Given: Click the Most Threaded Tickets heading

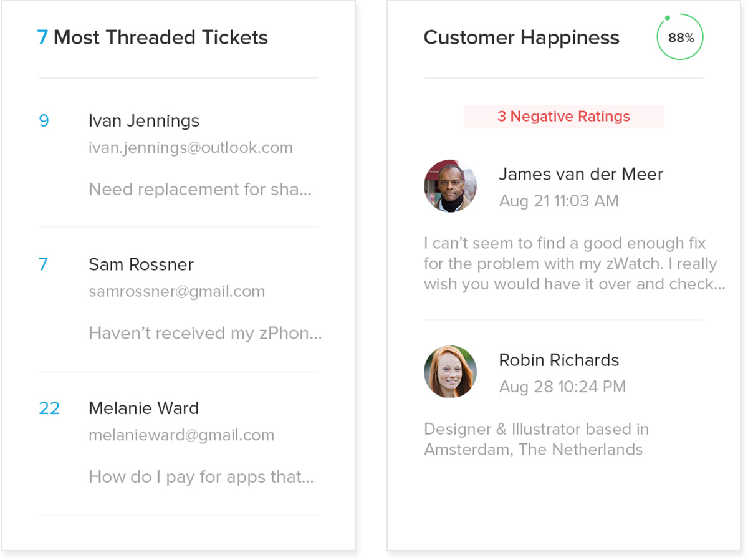Looking at the screenshot, I should tap(160, 37).
